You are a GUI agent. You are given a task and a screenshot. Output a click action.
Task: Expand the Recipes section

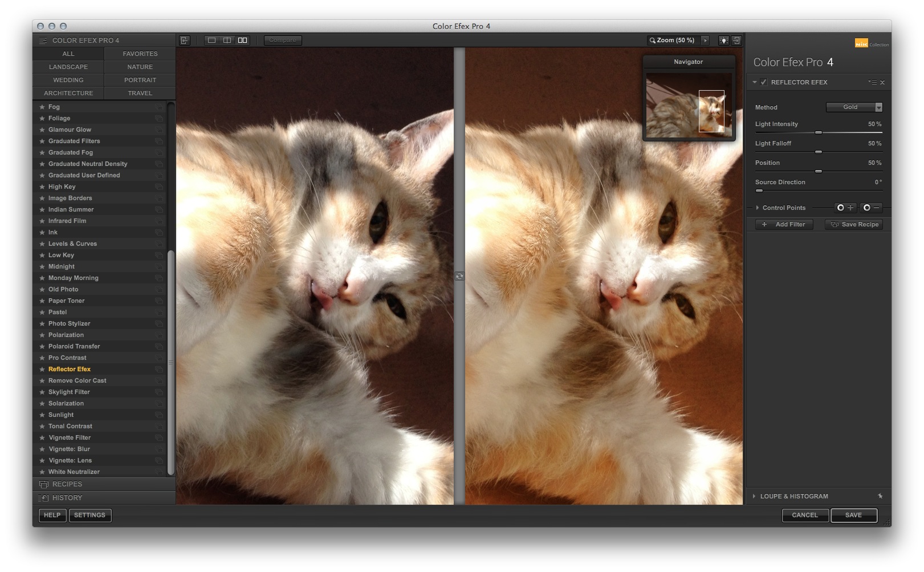[x=104, y=484]
